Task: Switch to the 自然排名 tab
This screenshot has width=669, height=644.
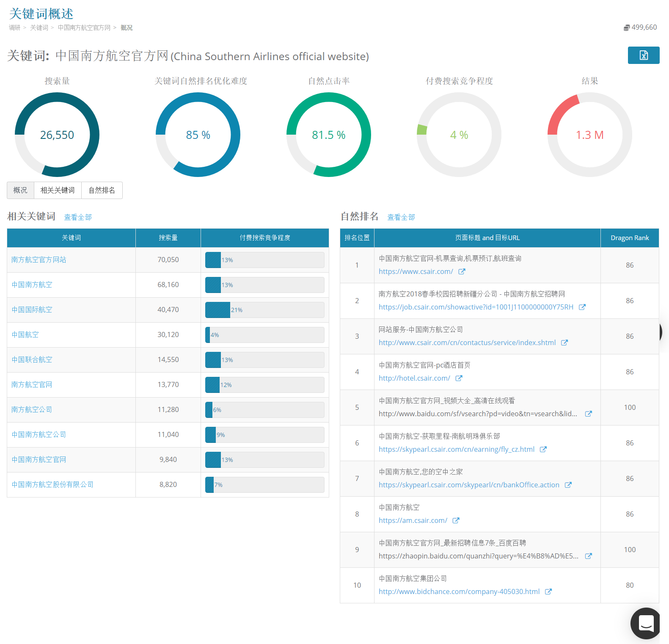Action: (x=102, y=190)
